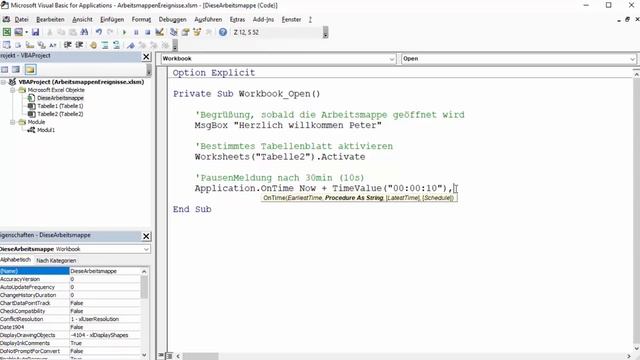The image size is (640, 360).
Task: Open Standard toolbar options arrow
Action: coord(325,33)
